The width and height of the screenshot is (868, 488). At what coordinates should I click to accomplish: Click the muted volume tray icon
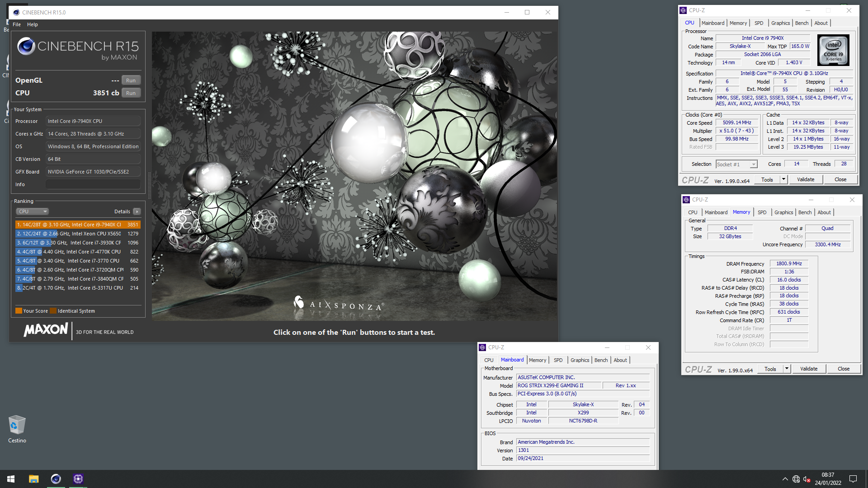pos(807,479)
